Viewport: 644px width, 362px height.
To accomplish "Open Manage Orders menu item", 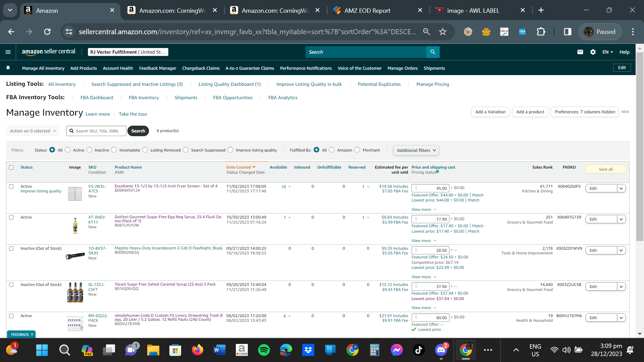I will point(402,68).
